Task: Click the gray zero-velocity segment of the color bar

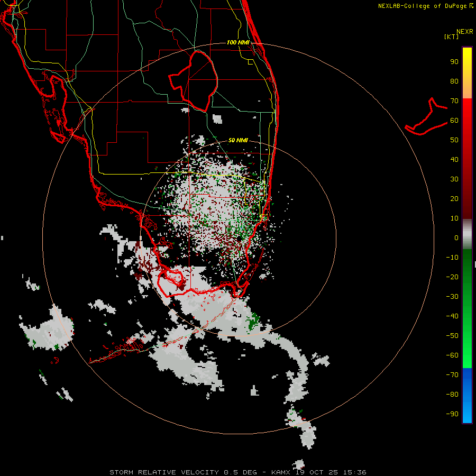Action: (x=467, y=234)
